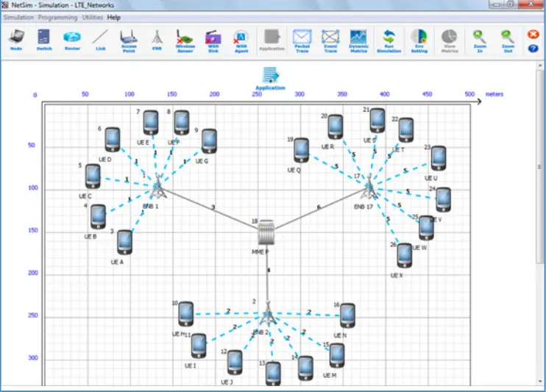The image size is (546, 392).
Task: Open the Utilities menu
Action: pyautogui.click(x=93, y=16)
